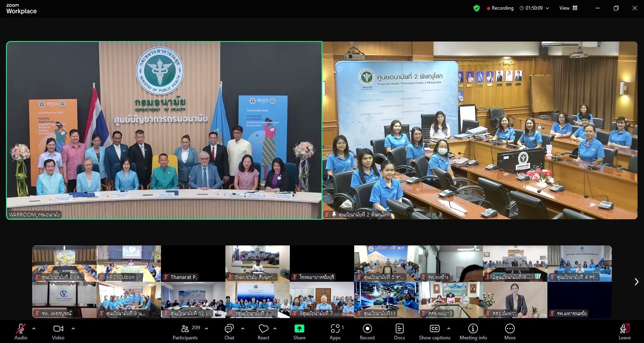Open the View layout menu

coord(568,8)
